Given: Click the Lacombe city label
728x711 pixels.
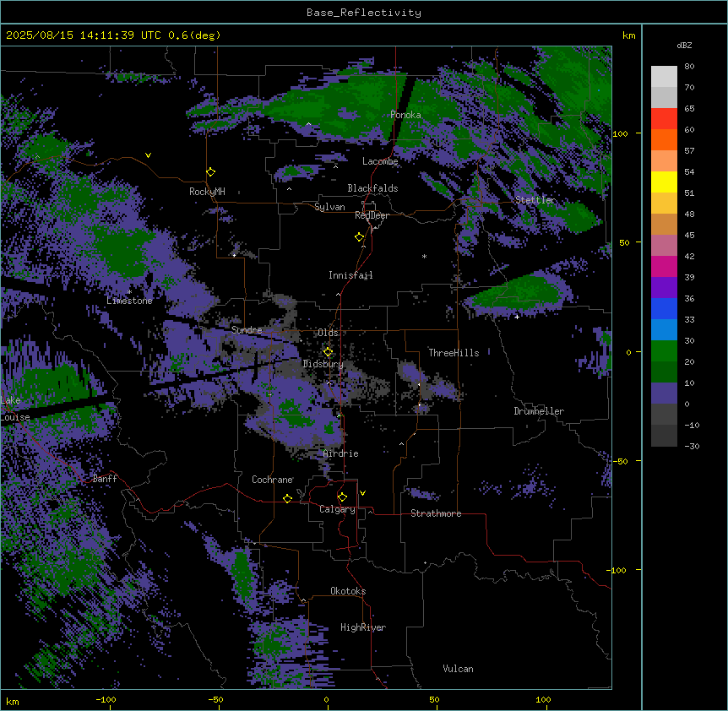Looking at the screenshot, I should point(380,161).
